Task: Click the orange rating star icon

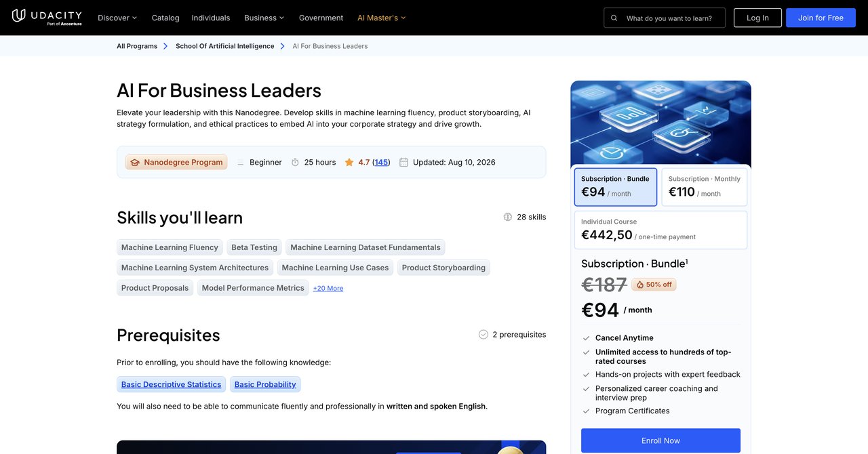Action: [349, 163]
